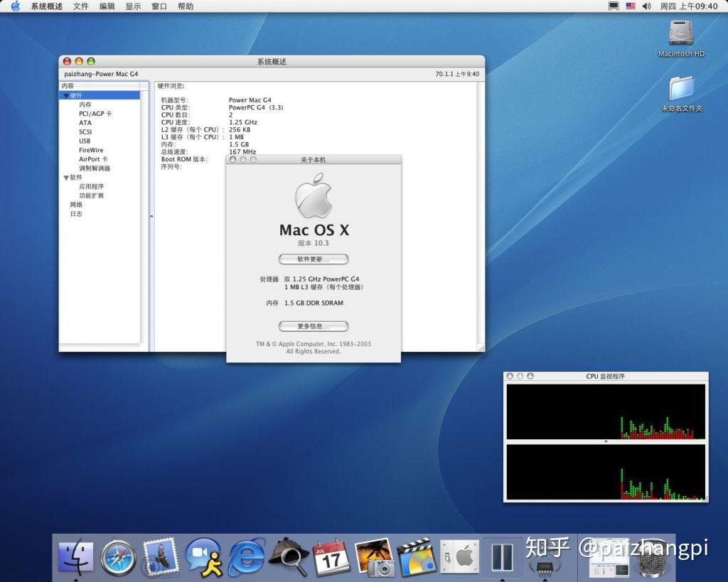Image resolution: width=728 pixels, height=582 pixels.
Task: Click the 更多信息 button
Action: pyautogui.click(x=314, y=325)
